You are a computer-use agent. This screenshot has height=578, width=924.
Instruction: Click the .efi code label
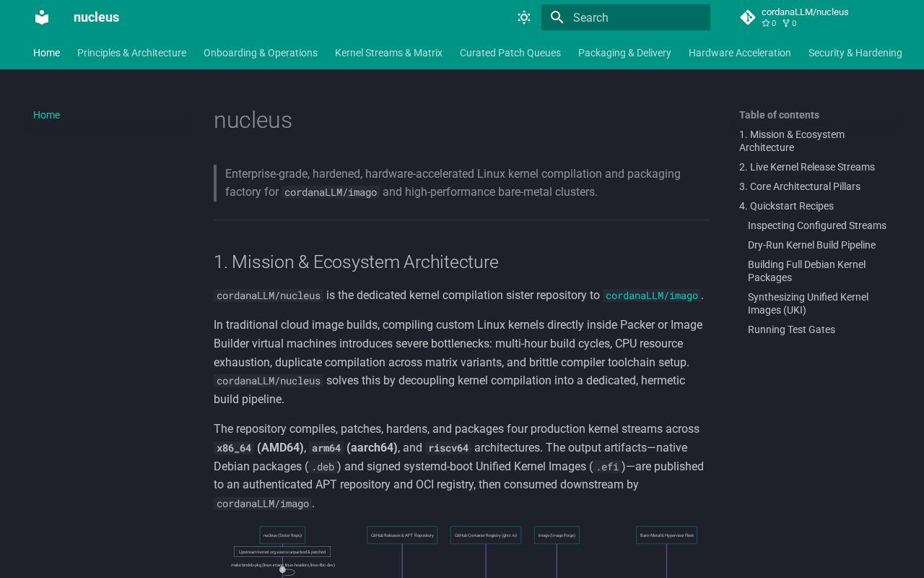[608, 467]
